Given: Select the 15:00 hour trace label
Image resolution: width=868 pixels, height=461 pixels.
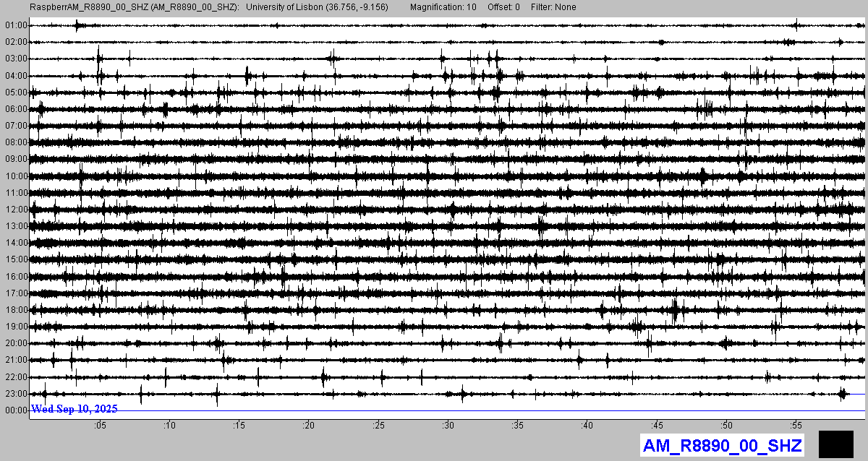Looking at the screenshot, I should (x=16, y=259).
